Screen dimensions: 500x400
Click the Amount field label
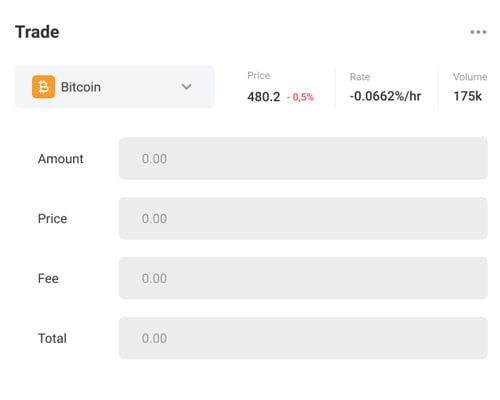coord(61,159)
